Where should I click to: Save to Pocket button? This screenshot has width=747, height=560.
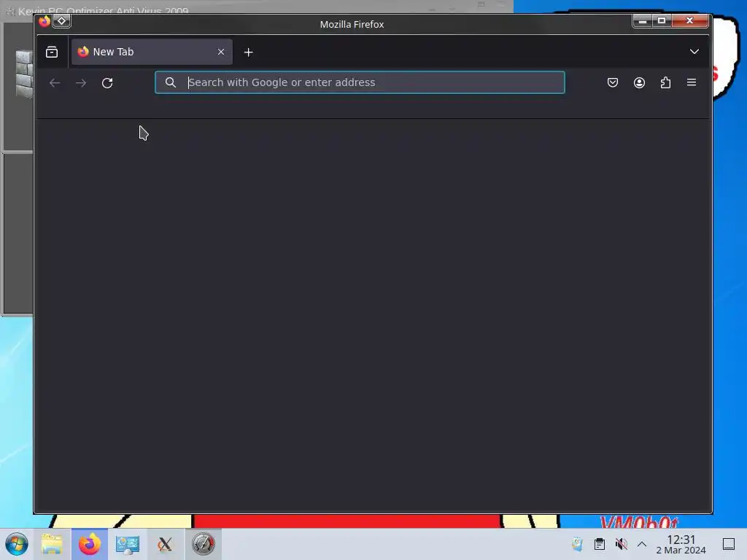pos(613,82)
